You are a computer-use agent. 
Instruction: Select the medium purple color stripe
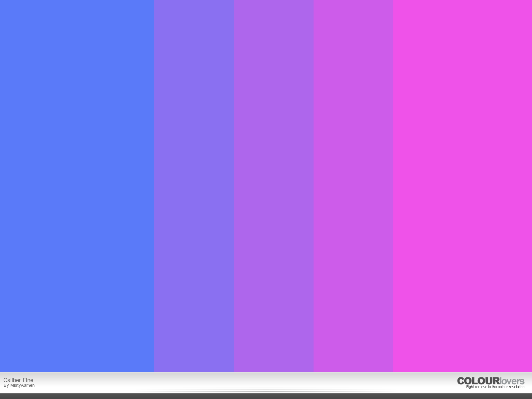pos(274,186)
